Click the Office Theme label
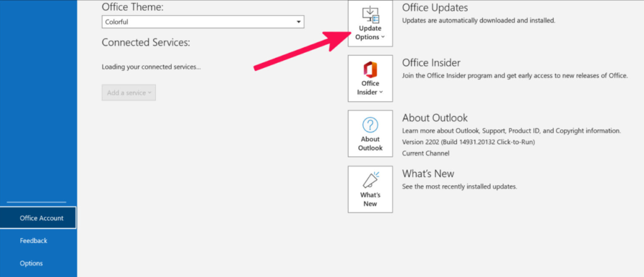 [133, 7]
